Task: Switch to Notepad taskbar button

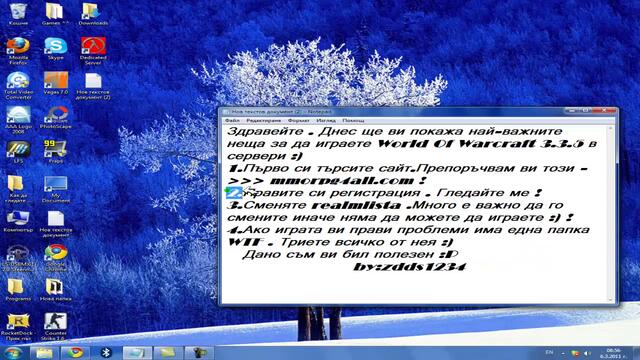Action: (137, 353)
